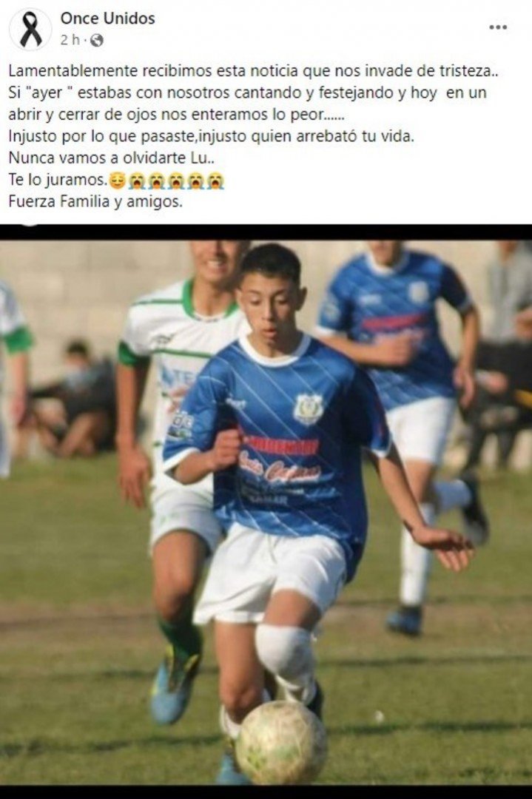This screenshot has width=532, height=799.
Task: Click the text "Nunca vamos a olvidarte Lu.."
Action: pyautogui.click(x=112, y=158)
